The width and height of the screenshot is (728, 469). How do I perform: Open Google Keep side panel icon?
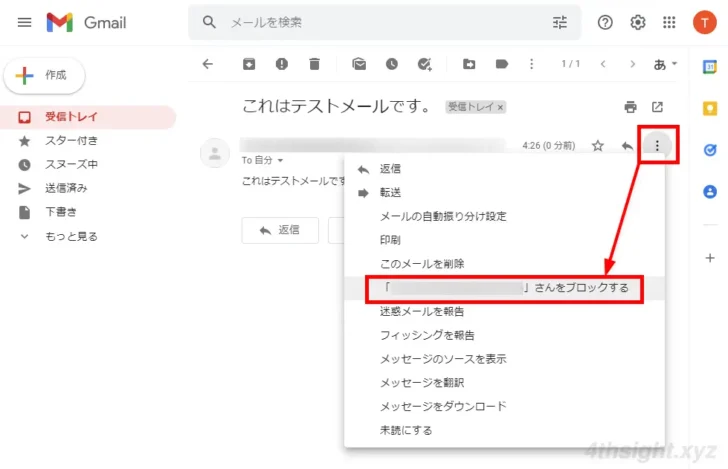pos(709,109)
